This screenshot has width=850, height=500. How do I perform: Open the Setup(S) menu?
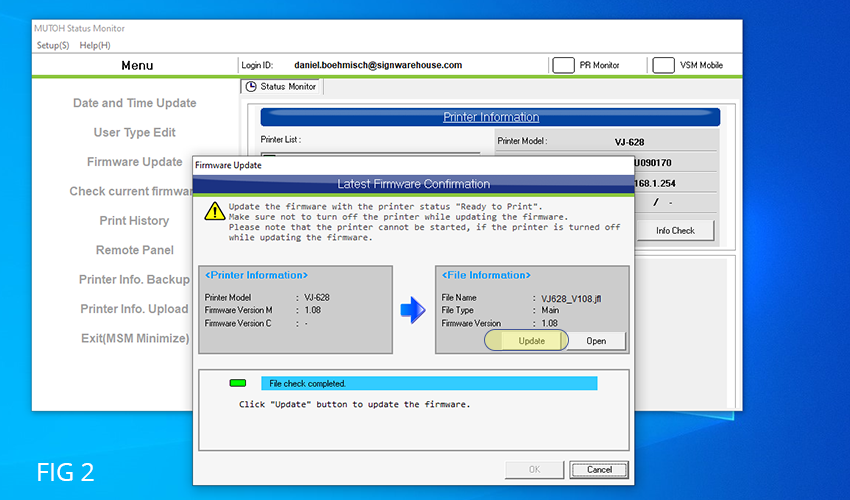click(53, 45)
